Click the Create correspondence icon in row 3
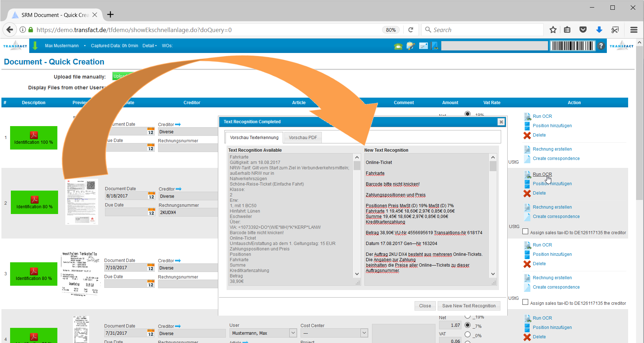Screen dimensions: 644x343 pyautogui.click(x=527, y=287)
